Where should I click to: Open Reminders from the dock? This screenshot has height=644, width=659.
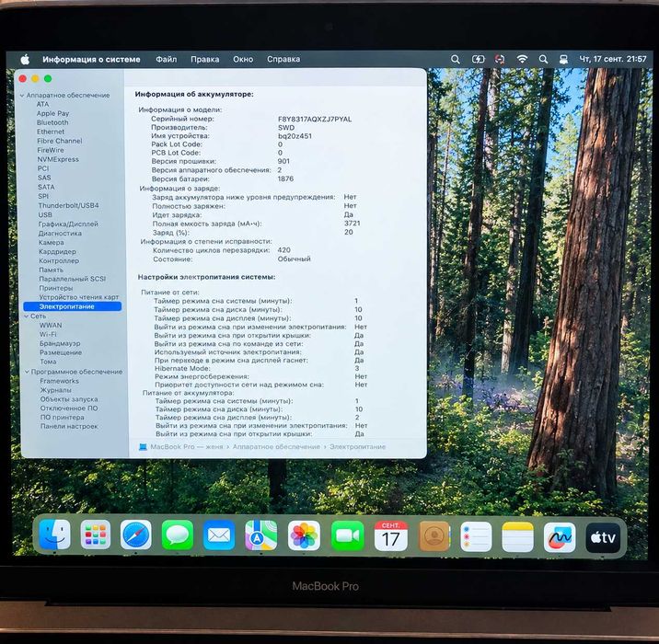[476, 536]
